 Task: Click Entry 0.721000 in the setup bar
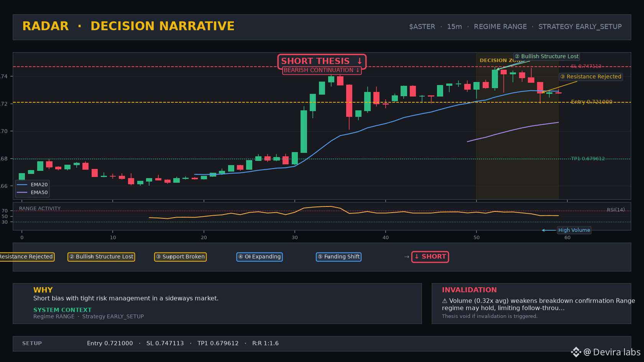point(110,343)
